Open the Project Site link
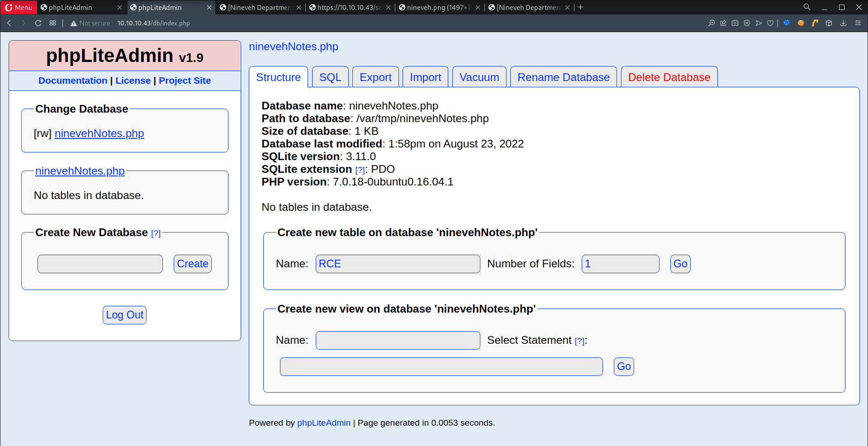 point(185,81)
